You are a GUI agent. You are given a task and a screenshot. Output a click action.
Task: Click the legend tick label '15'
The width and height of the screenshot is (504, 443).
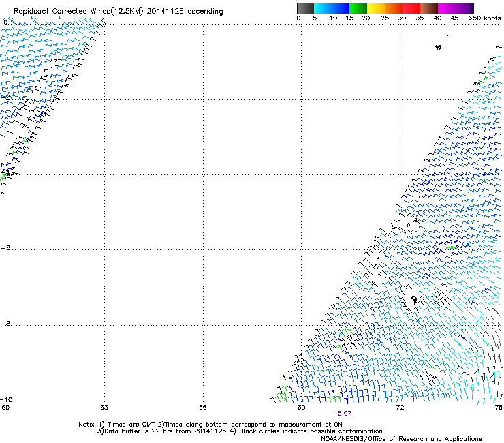click(349, 18)
